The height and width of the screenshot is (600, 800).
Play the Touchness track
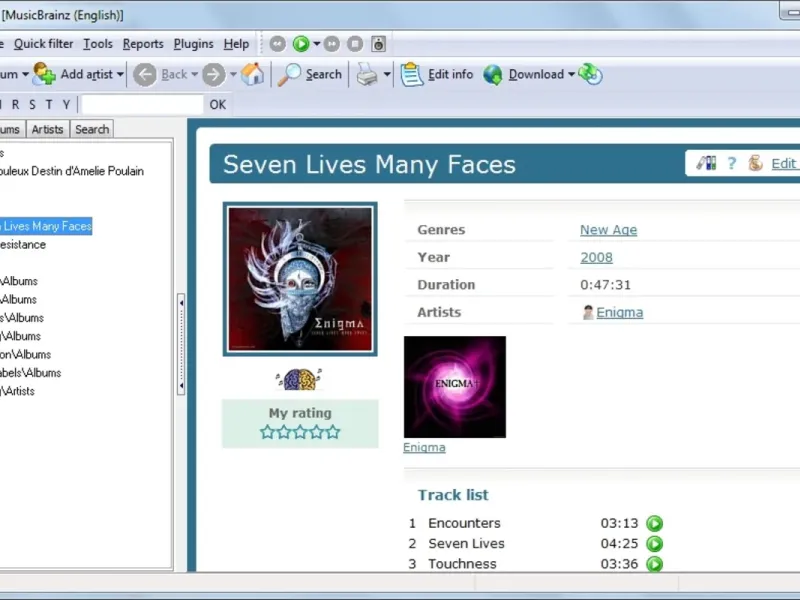(x=655, y=564)
